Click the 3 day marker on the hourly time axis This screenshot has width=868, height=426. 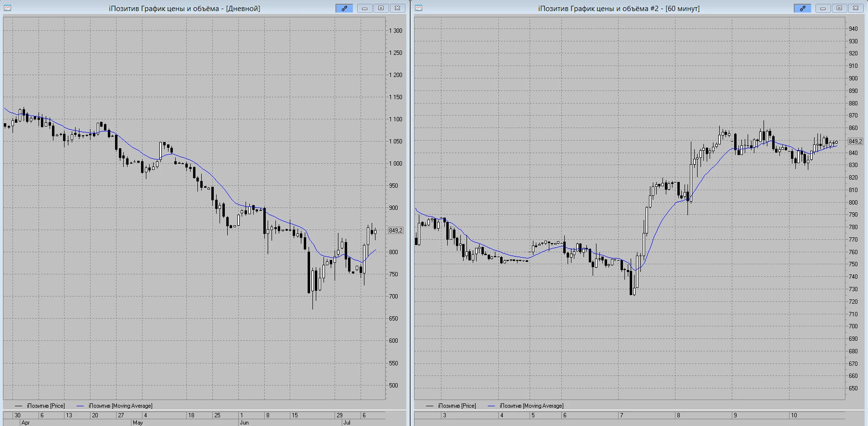(x=444, y=415)
